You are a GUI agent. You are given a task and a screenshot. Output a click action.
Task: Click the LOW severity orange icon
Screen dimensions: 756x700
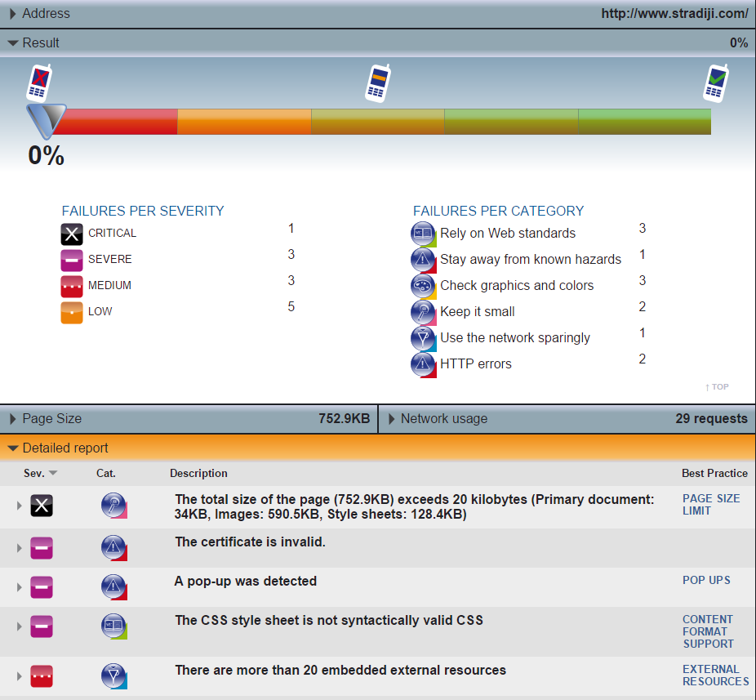[x=72, y=313]
